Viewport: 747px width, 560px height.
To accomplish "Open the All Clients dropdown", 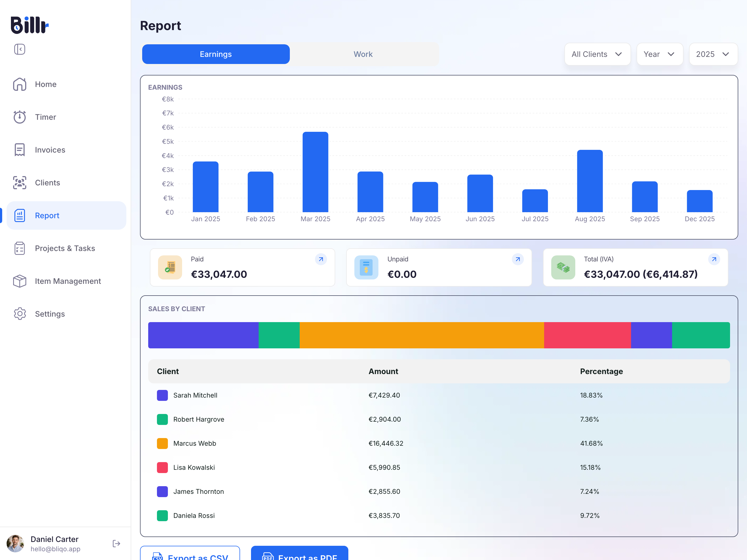I will pyautogui.click(x=597, y=54).
